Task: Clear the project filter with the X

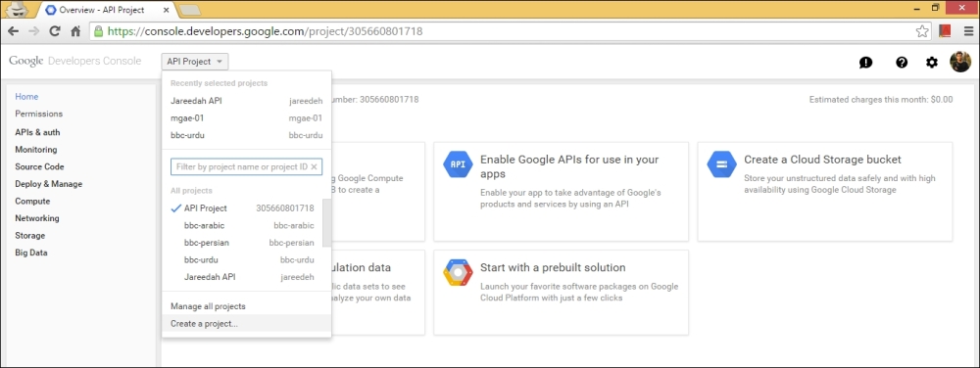Action: pos(315,166)
